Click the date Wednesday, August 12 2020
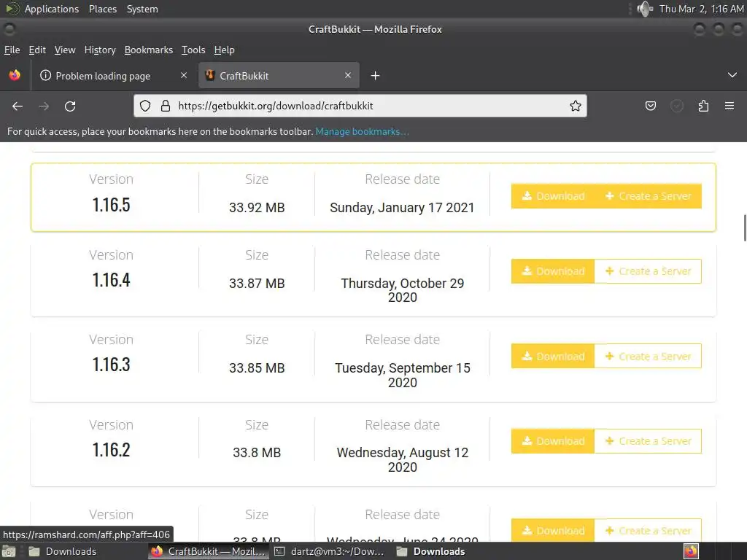The height and width of the screenshot is (560, 747). coord(403,459)
